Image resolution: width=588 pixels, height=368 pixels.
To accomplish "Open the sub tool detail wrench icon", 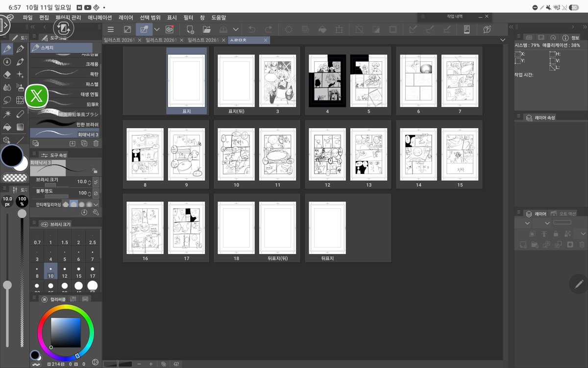I will pyautogui.click(x=96, y=212).
